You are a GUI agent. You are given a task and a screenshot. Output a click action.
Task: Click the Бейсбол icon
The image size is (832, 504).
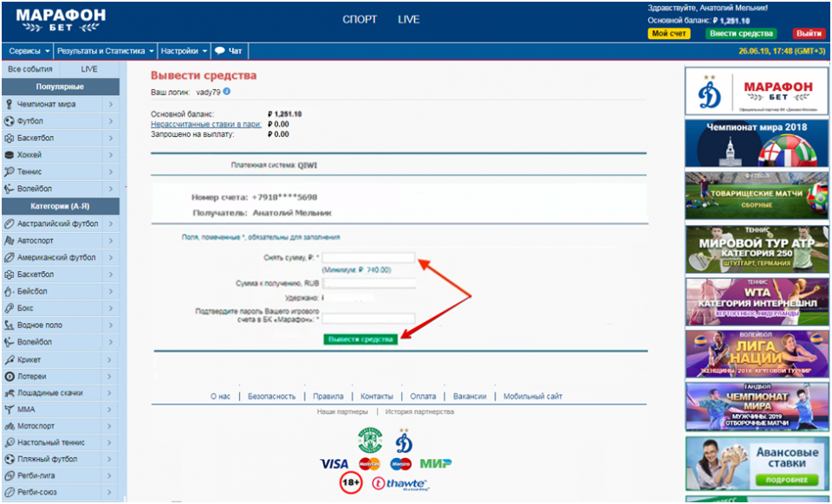[x=9, y=291]
